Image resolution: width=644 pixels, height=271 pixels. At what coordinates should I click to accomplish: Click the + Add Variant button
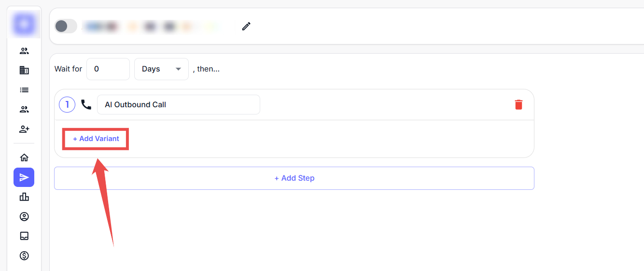96,139
